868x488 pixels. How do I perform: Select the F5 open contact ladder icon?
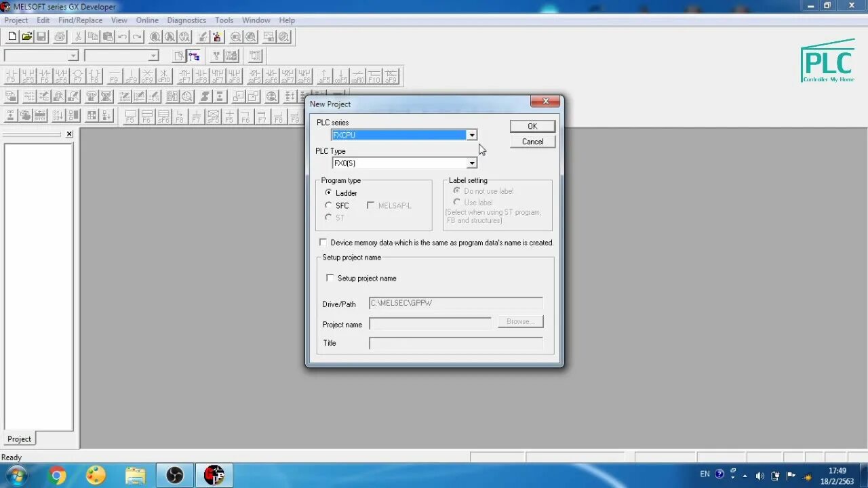tap(11, 76)
